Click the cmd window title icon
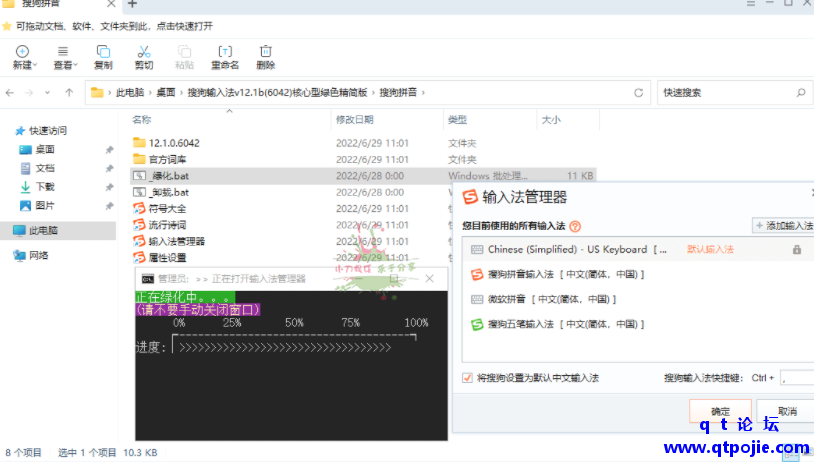This screenshot has width=814, height=462. (148, 279)
